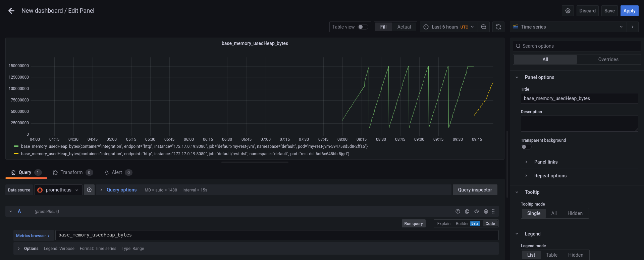Click the zoom out time range icon

pyautogui.click(x=483, y=27)
